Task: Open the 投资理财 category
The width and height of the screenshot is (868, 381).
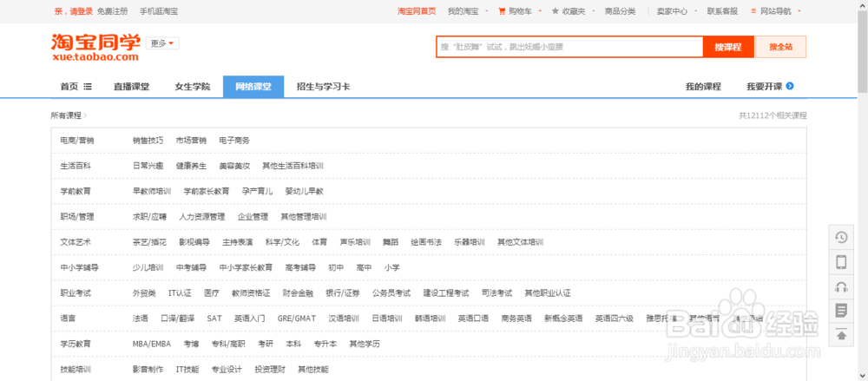Action: pyautogui.click(x=270, y=370)
